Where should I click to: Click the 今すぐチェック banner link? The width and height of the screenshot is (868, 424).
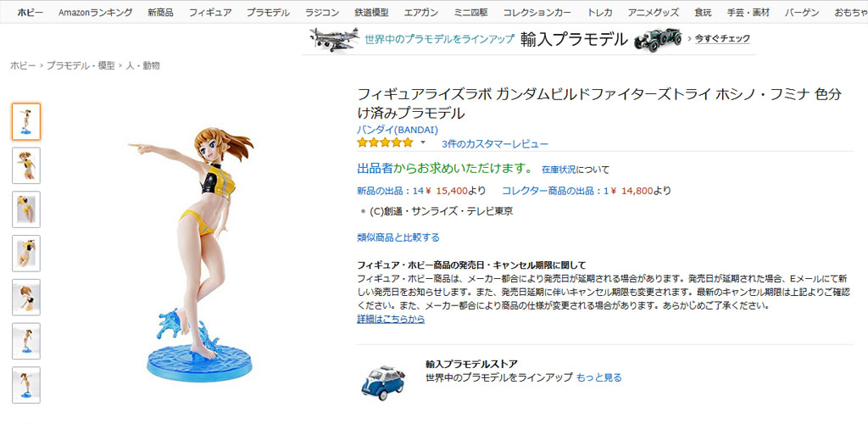coord(722,39)
